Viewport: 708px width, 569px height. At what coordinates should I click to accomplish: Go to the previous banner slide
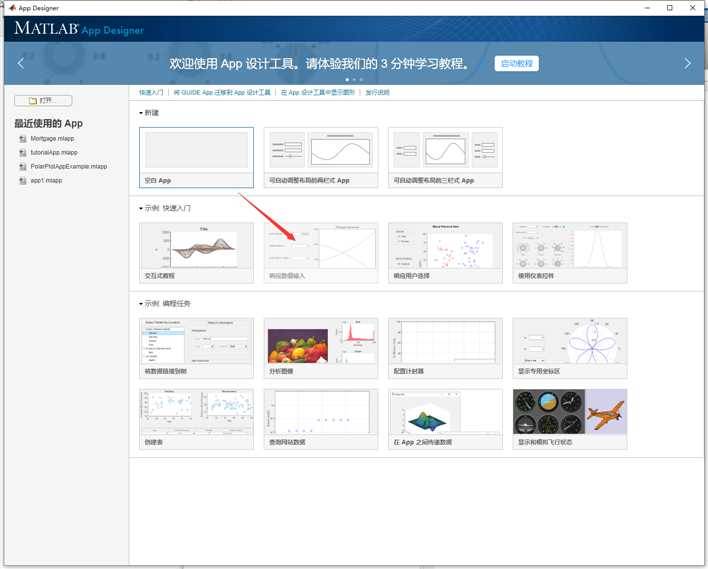[21, 63]
